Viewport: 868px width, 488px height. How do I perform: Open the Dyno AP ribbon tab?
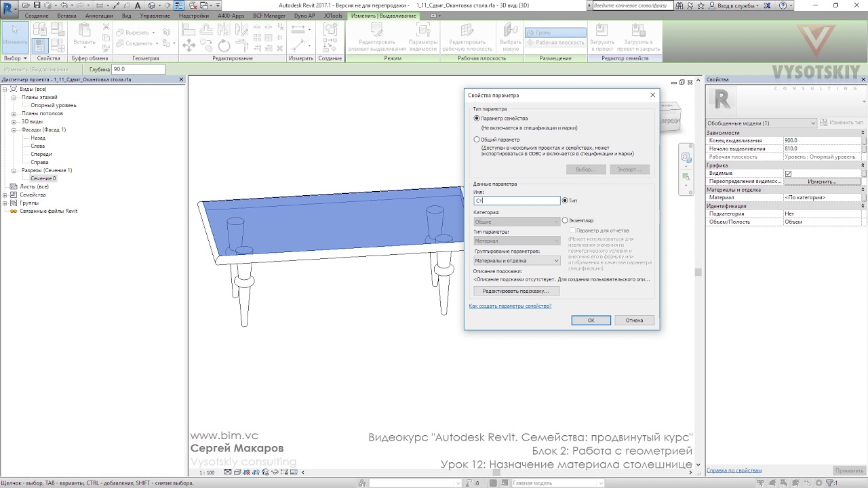(x=304, y=15)
